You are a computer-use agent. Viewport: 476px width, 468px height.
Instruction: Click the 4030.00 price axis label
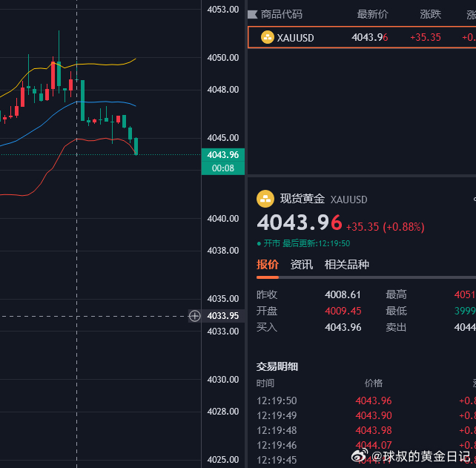223,380
